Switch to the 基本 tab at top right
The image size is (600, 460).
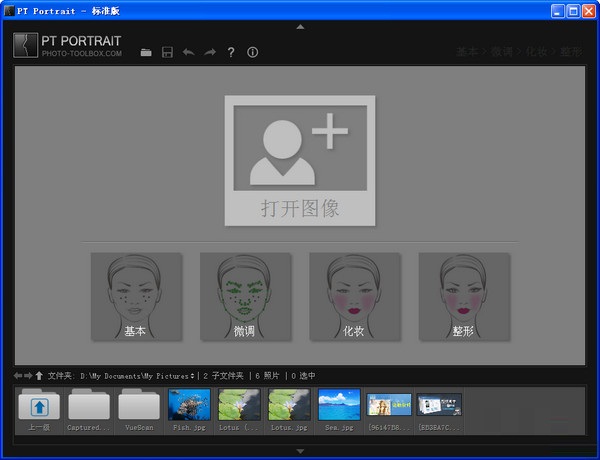coord(467,51)
